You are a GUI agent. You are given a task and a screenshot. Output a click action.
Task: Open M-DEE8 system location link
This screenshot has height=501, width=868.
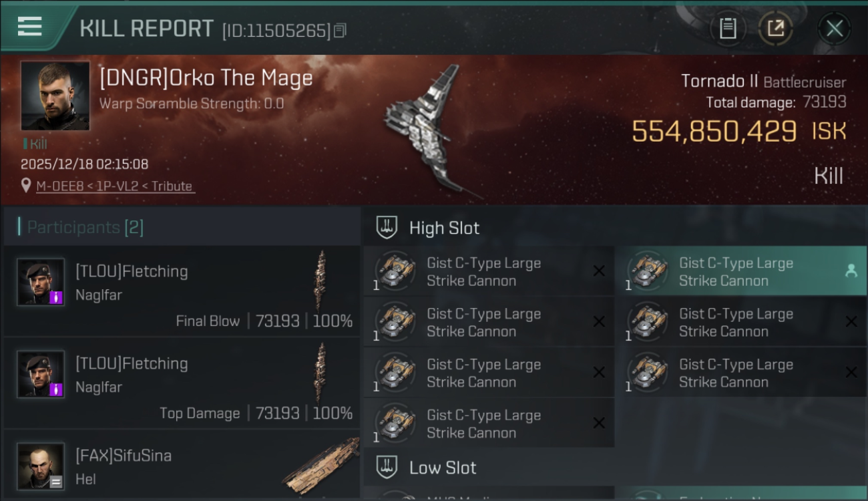[115, 186]
